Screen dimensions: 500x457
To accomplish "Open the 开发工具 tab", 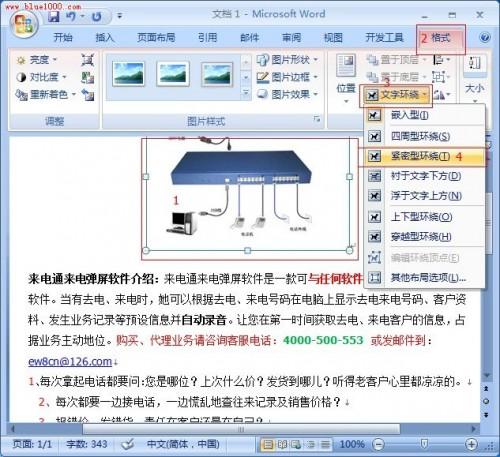I will (384, 37).
